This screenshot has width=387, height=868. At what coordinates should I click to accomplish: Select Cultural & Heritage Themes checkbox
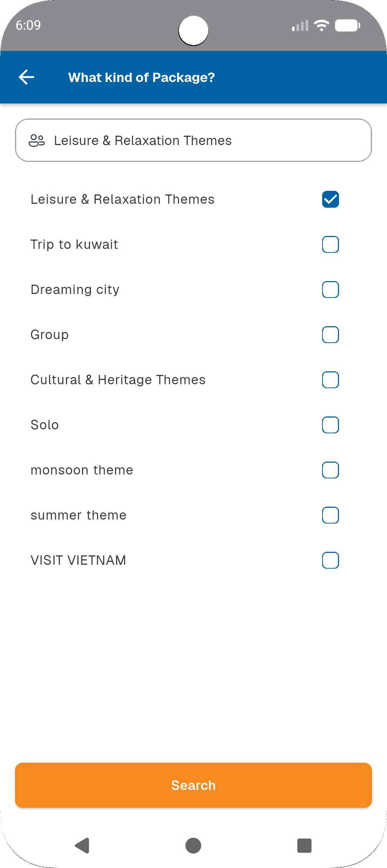(330, 380)
